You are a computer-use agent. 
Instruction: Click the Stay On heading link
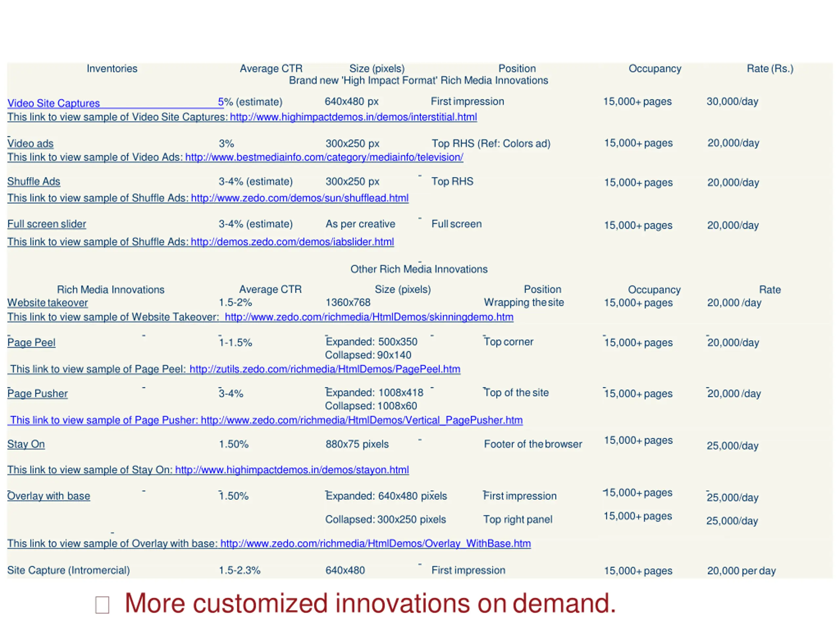click(x=26, y=444)
